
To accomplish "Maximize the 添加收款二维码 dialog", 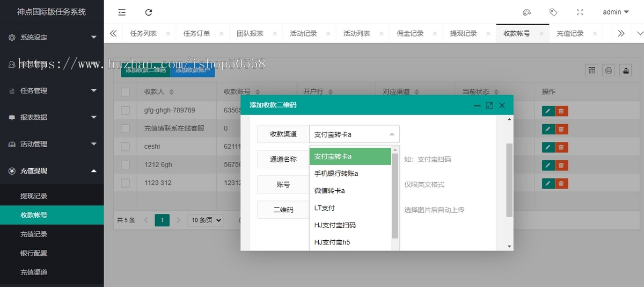I will 489,105.
